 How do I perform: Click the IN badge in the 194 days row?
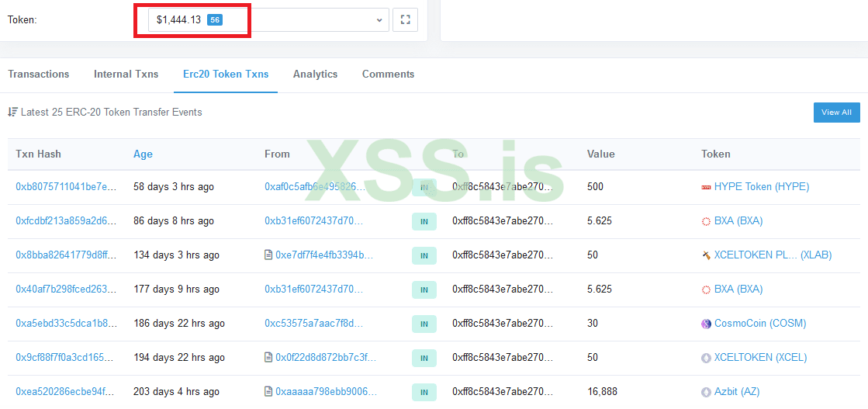tap(424, 359)
